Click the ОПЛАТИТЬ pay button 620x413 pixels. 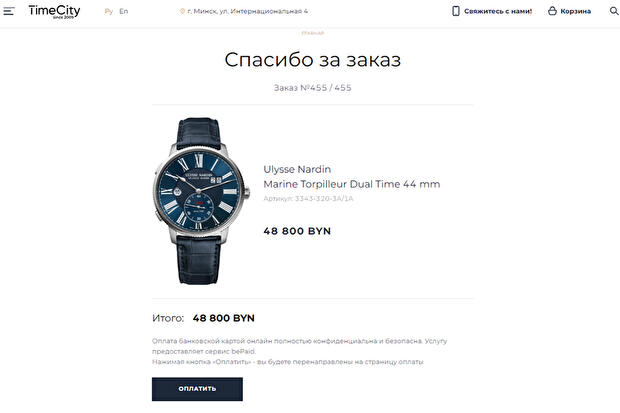point(197,389)
